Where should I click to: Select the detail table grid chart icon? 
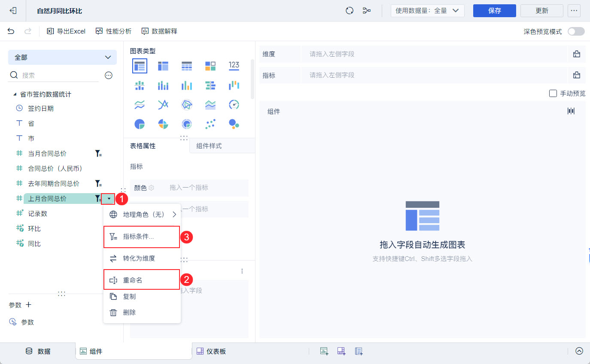(x=187, y=66)
